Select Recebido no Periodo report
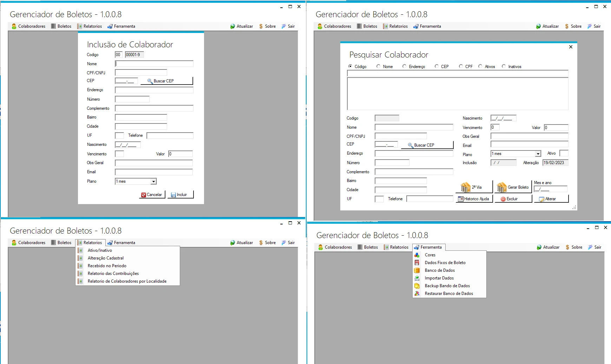 coord(107,266)
